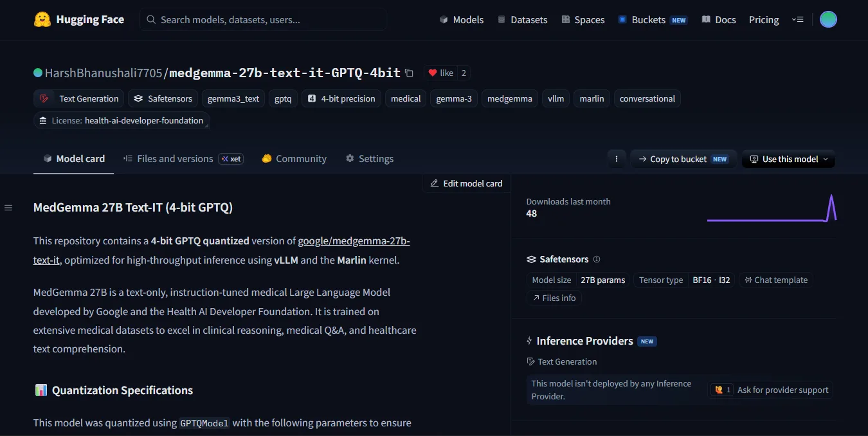Like this model
The width and height of the screenshot is (868, 436).
[440, 73]
